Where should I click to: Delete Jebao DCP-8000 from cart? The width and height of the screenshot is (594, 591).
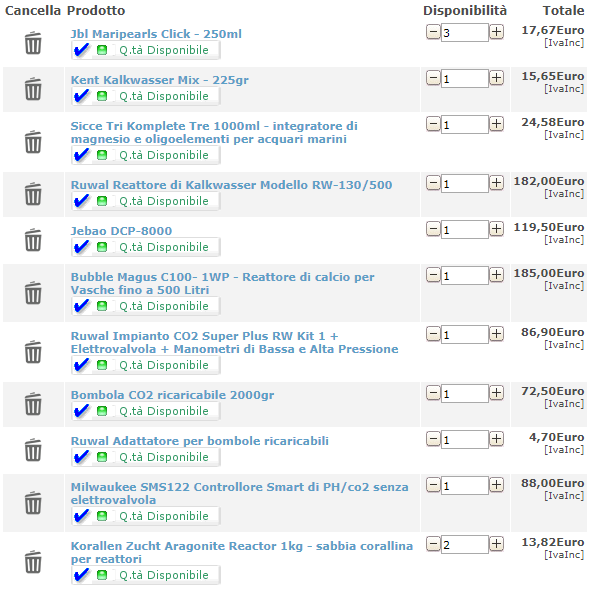click(33, 240)
